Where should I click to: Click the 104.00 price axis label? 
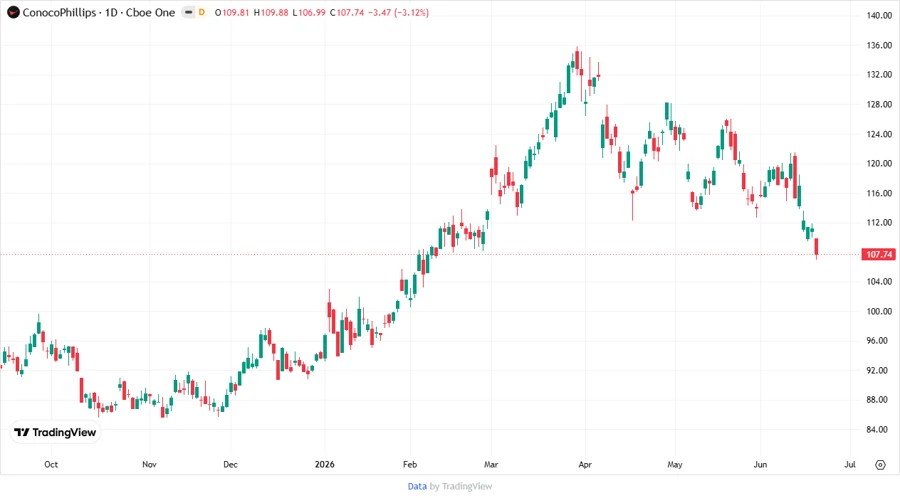point(879,282)
